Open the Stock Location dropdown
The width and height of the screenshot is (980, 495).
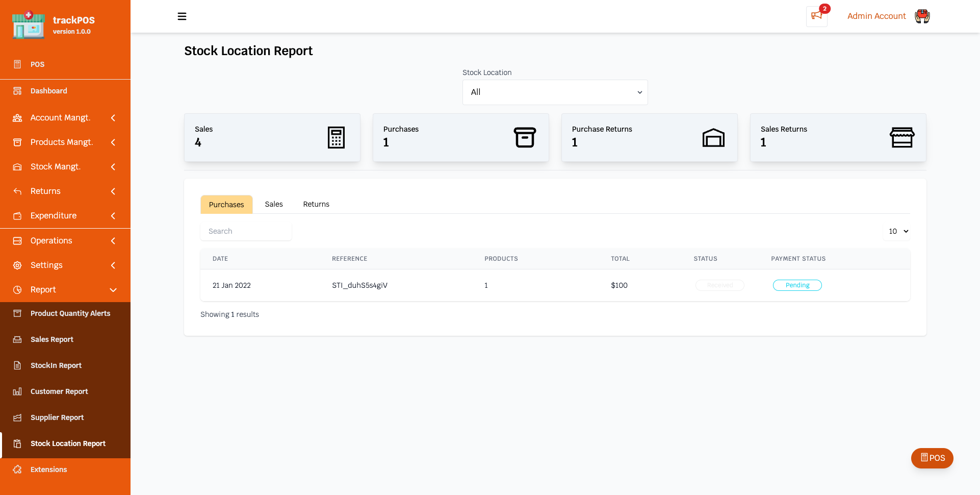[555, 92]
